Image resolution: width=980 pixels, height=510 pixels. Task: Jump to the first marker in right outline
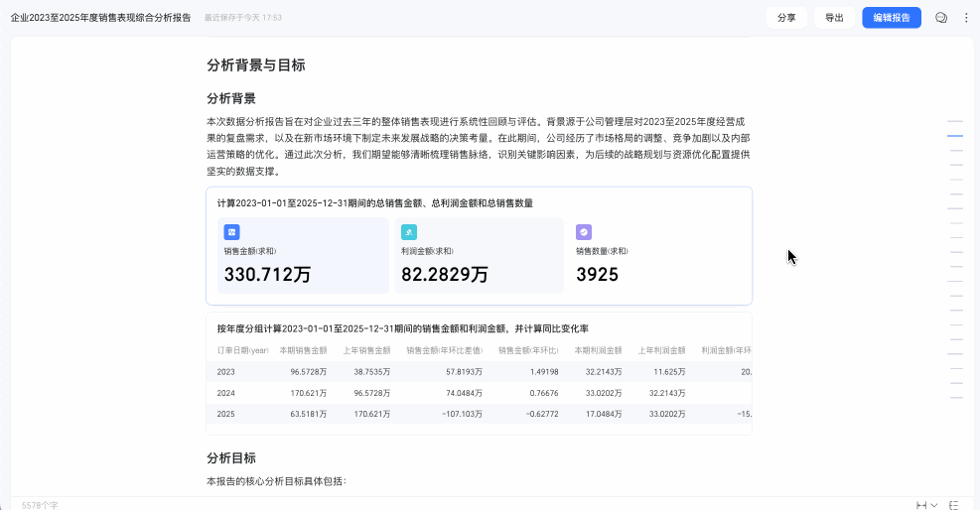pos(955,121)
